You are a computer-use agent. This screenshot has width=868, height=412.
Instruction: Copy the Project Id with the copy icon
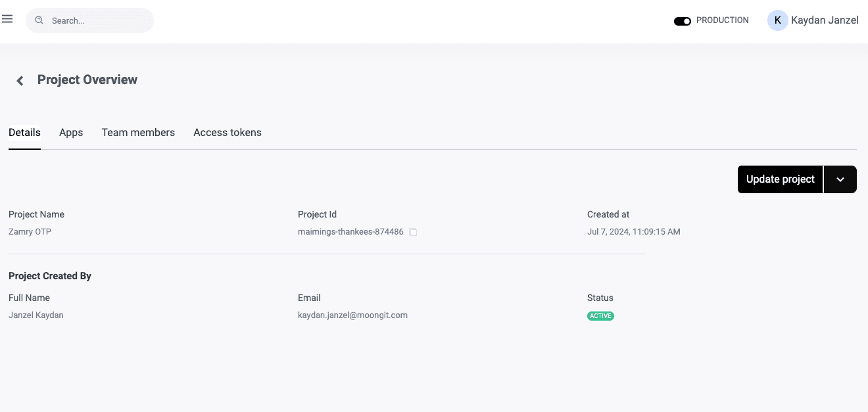coord(413,232)
